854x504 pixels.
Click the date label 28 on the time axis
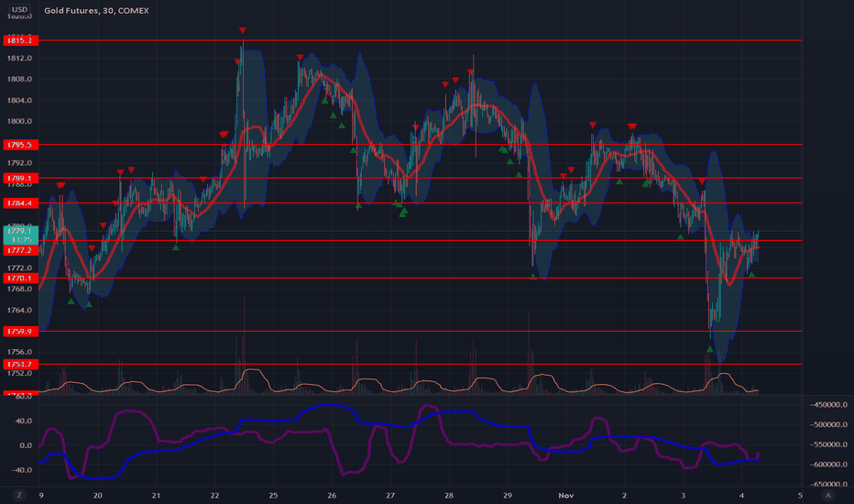click(449, 495)
